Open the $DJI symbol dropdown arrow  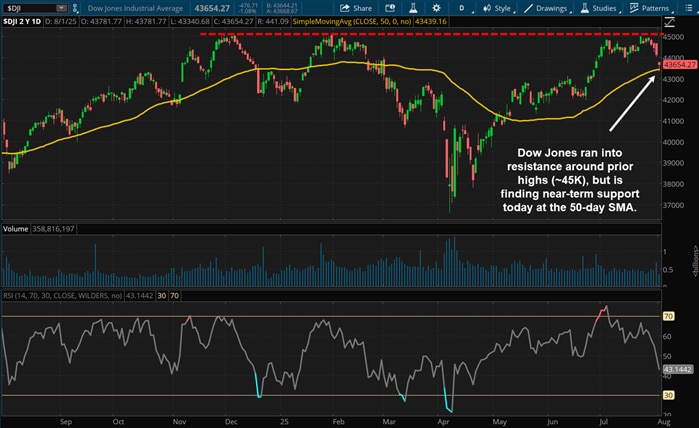click(62, 8)
